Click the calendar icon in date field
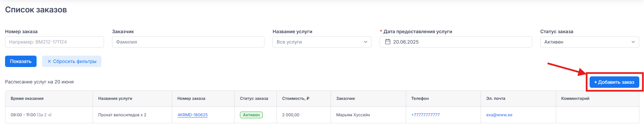 388,42
